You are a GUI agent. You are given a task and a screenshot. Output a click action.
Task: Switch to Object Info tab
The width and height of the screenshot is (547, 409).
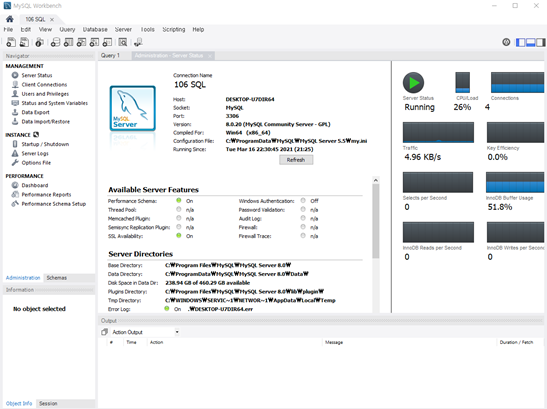click(x=19, y=403)
